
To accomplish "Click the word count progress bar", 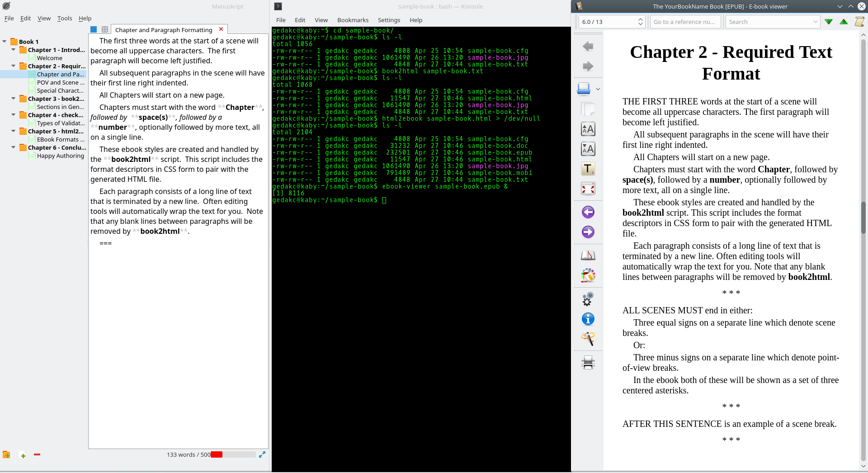I will (233, 454).
